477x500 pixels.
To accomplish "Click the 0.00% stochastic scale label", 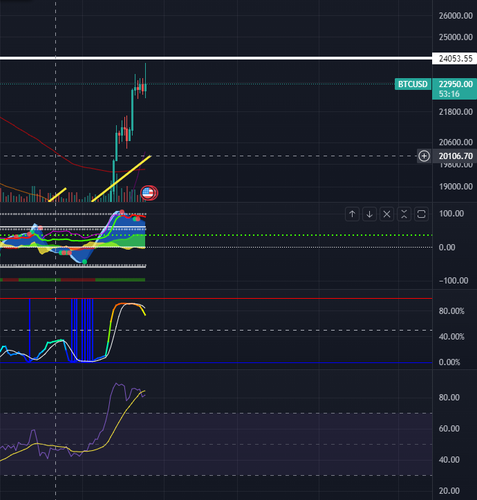I will [449, 362].
